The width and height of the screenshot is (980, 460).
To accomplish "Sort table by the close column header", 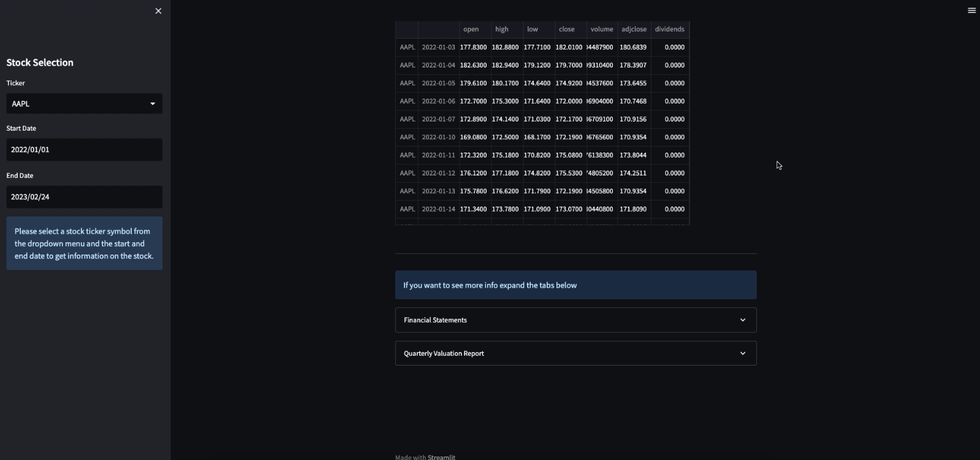I will [x=570, y=29].
